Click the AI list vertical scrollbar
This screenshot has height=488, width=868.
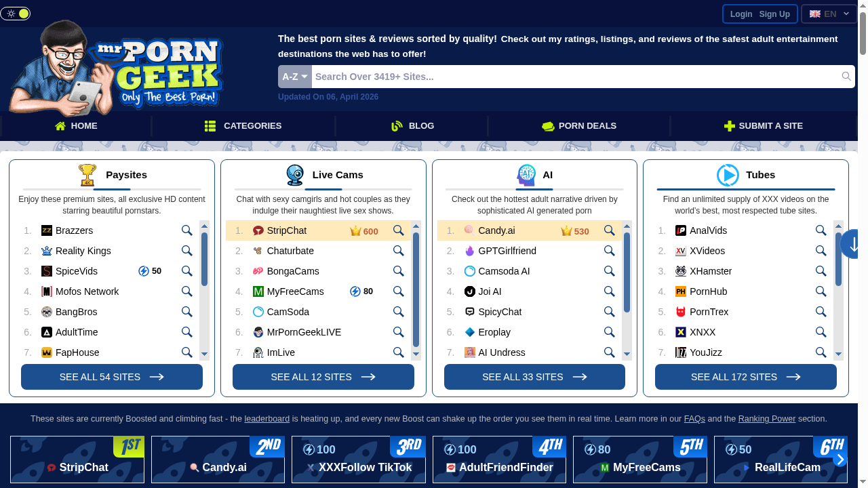point(627,272)
